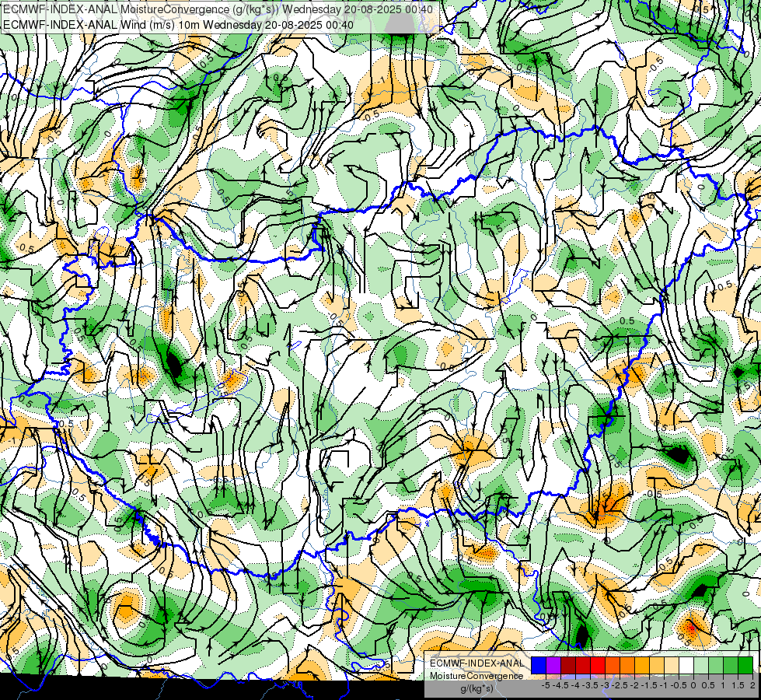Click the legend tick label -2.5

(x=620, y=685)
